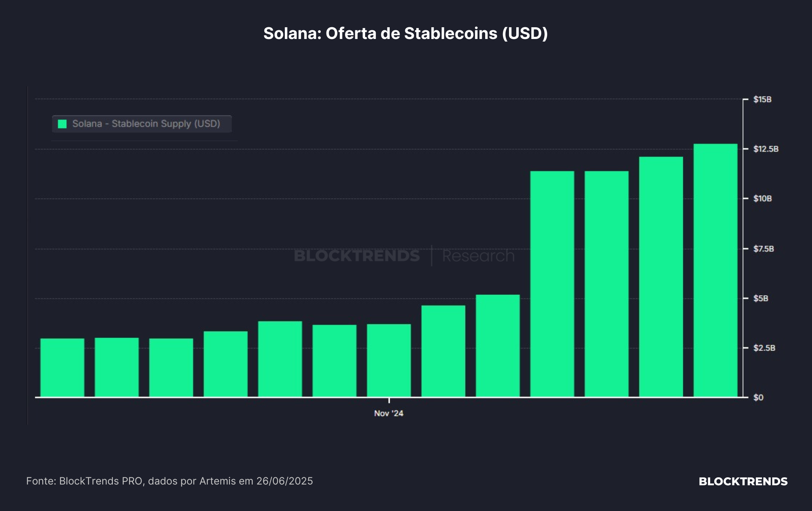Click the BLOCKTRENDS logo at bottom right
812x511 pixels.
[743, 481]
